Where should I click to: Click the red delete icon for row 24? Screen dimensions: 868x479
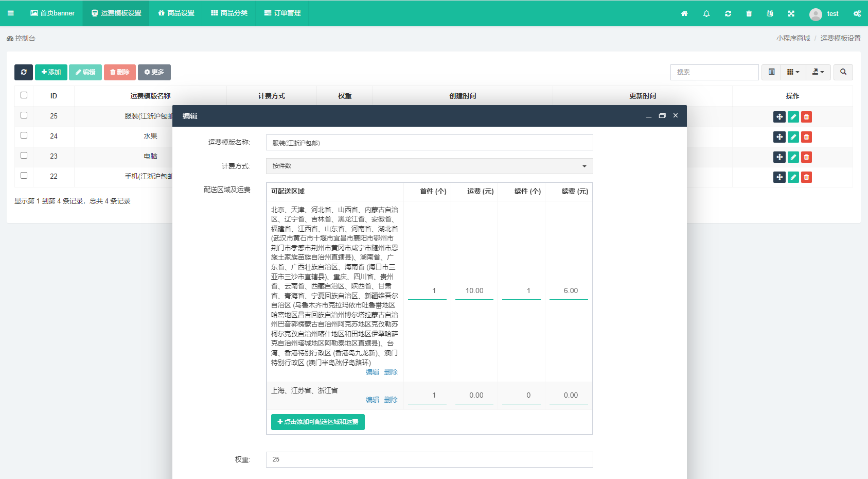[806, 137]
